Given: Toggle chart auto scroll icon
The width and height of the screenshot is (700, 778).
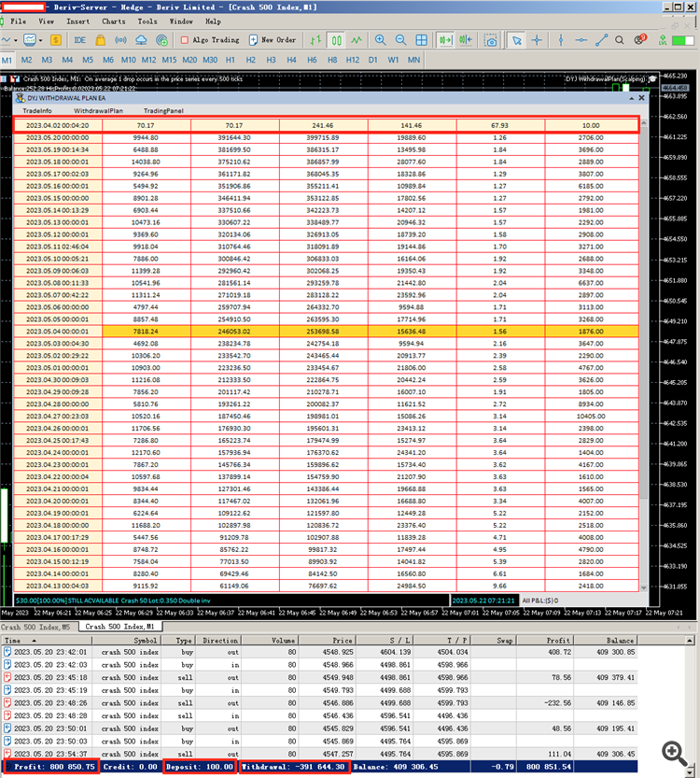Looking at the screenshot, I should tap(446, 40).
